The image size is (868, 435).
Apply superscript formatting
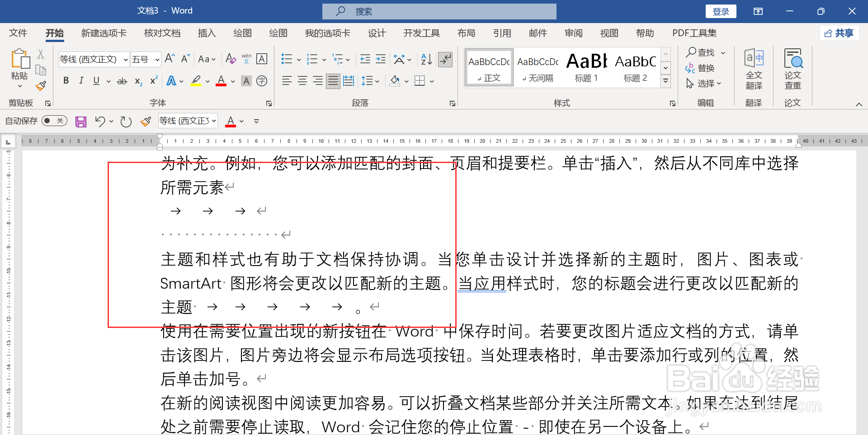click(154, 81)
